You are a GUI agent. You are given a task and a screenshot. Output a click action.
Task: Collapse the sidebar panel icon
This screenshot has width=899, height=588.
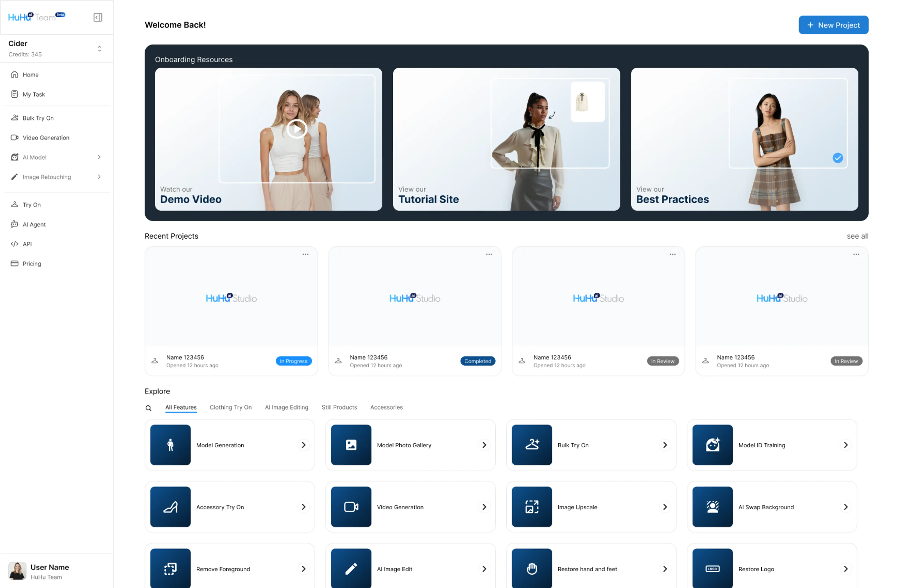coord(98,17)
